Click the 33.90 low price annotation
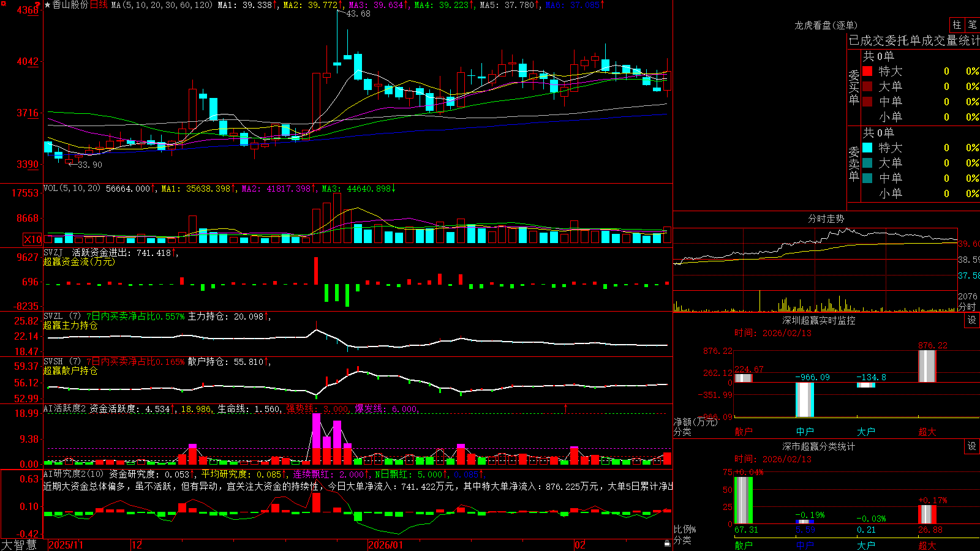 (x=90, y=165)
